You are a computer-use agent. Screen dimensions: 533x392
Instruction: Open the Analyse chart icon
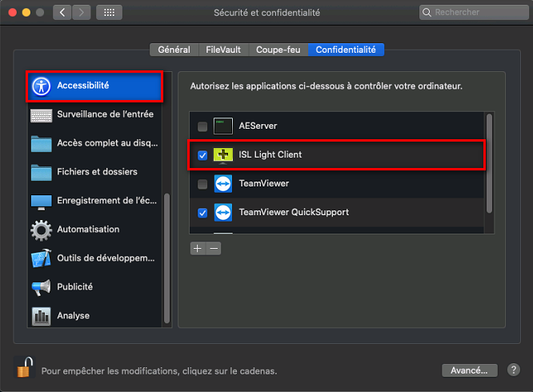point(41,316)
